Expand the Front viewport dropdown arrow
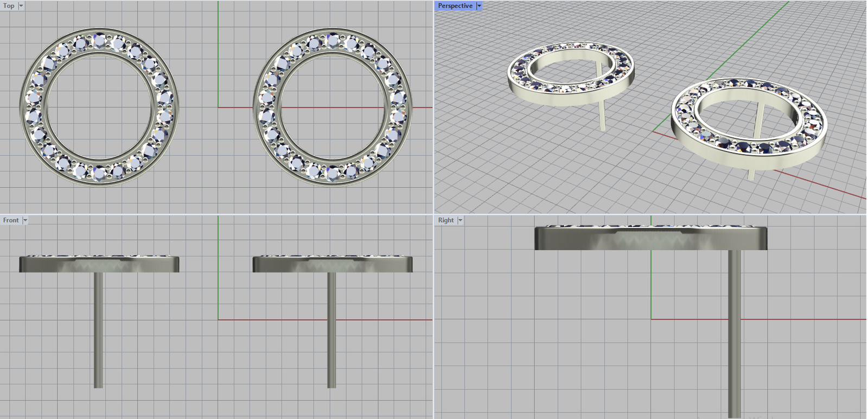The height and width of the screenshot is (419, 868). [x=25, y=220]
